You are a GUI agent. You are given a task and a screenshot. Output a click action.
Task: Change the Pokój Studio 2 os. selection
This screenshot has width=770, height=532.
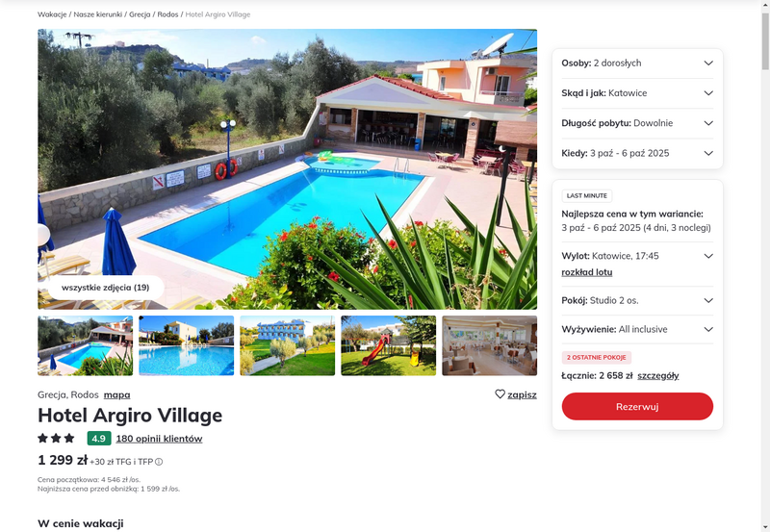(x=637, y=300)
